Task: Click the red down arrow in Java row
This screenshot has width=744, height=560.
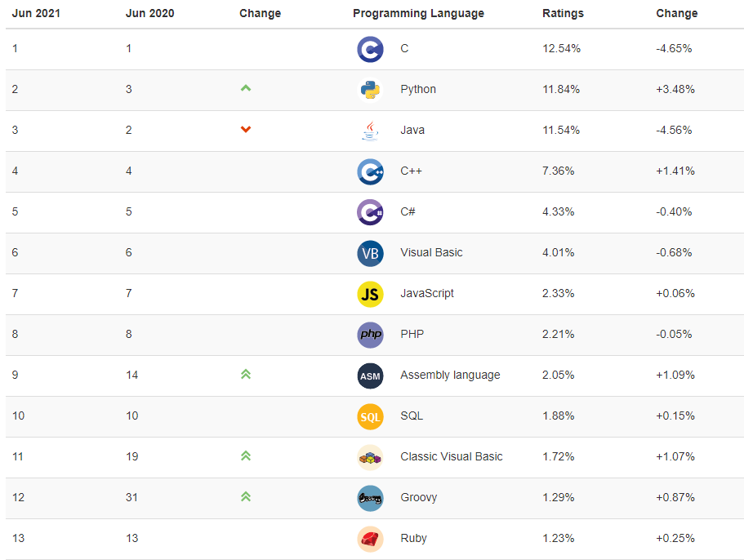Action: tap(246, 130)
